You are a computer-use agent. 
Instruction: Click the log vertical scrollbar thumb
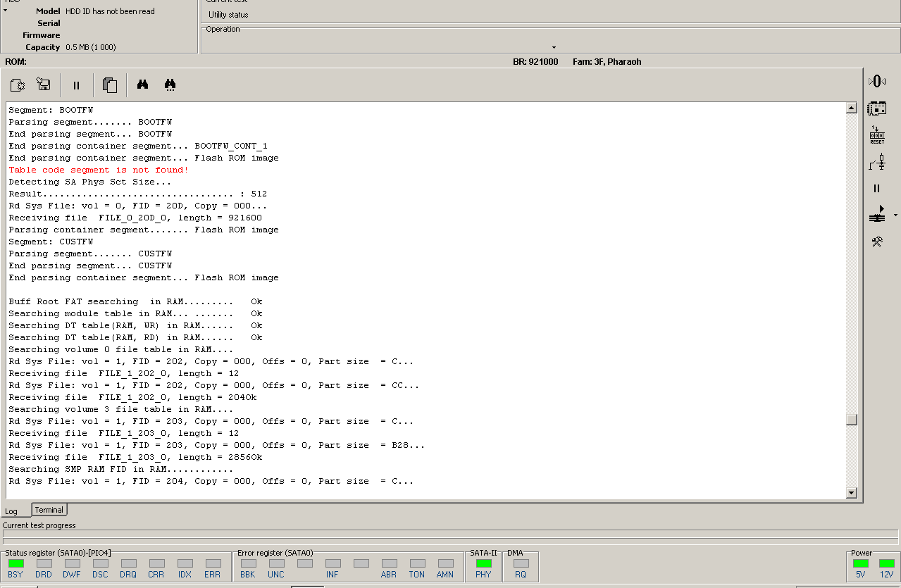point(852,420)
